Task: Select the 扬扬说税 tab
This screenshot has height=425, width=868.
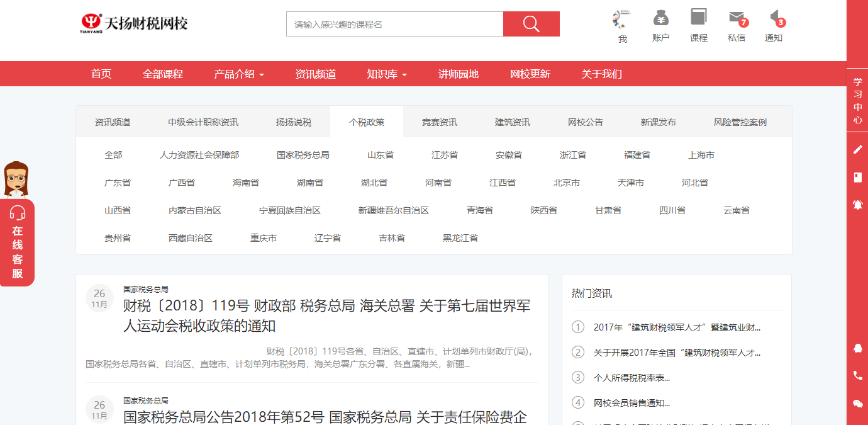Action: pyautogui.click(x=293, y=122)
